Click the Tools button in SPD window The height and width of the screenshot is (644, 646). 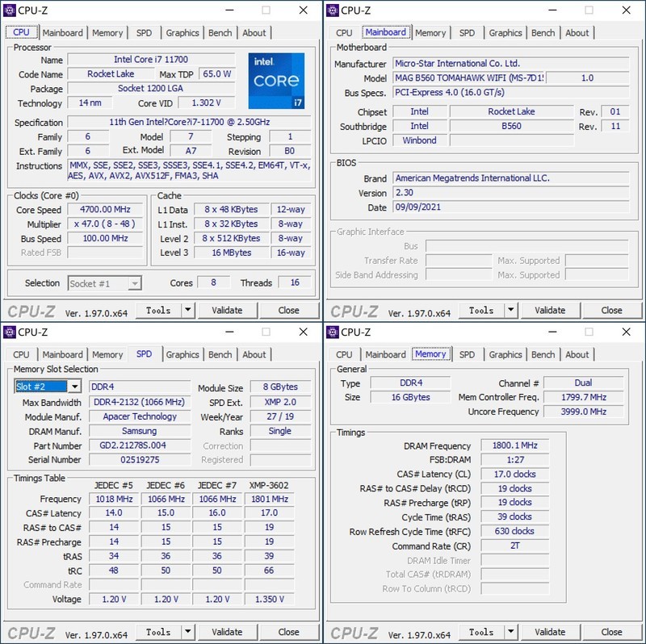(159, 631)
